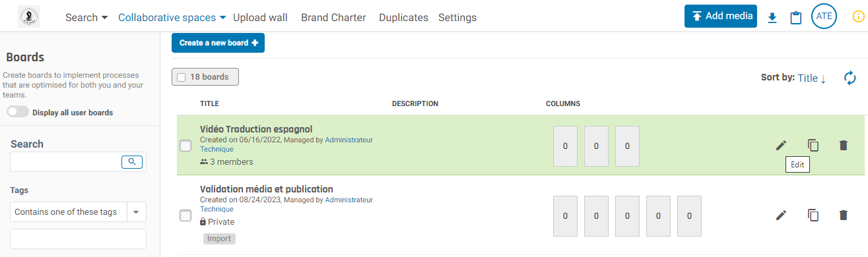The image size is (868, 257).
Task: Edit the Validation média et publication board
Action: [782, 215]
